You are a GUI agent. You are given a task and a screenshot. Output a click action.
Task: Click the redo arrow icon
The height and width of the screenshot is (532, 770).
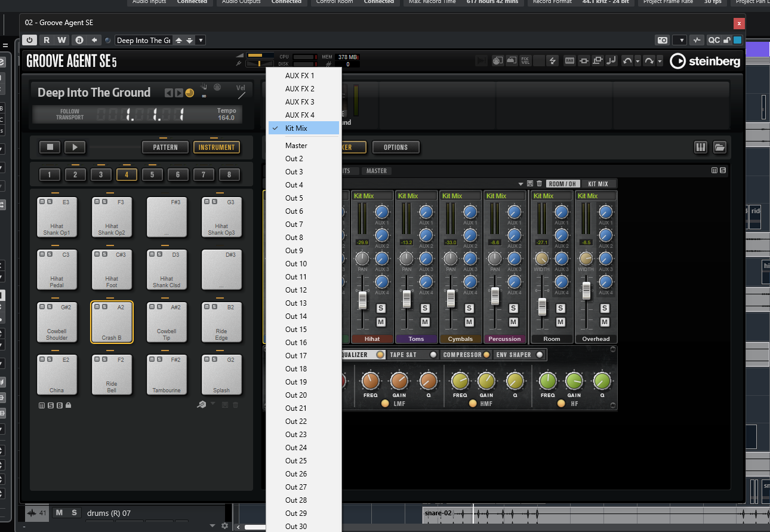pos(649,60)
